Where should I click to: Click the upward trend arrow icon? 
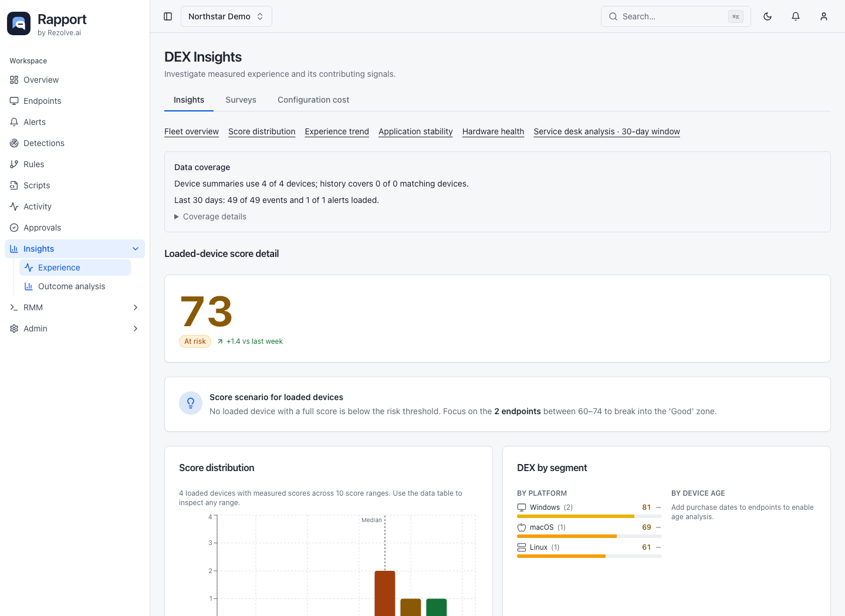220,341
